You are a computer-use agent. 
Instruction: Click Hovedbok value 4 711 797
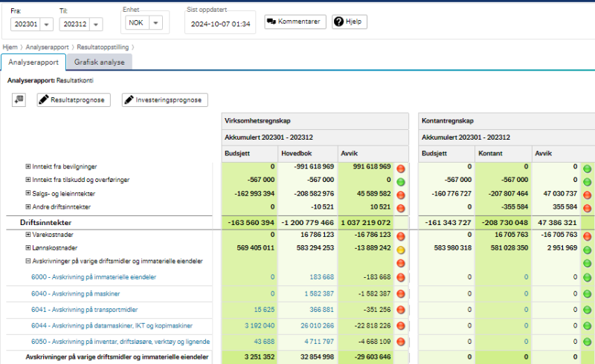click(x=319, y=341)
